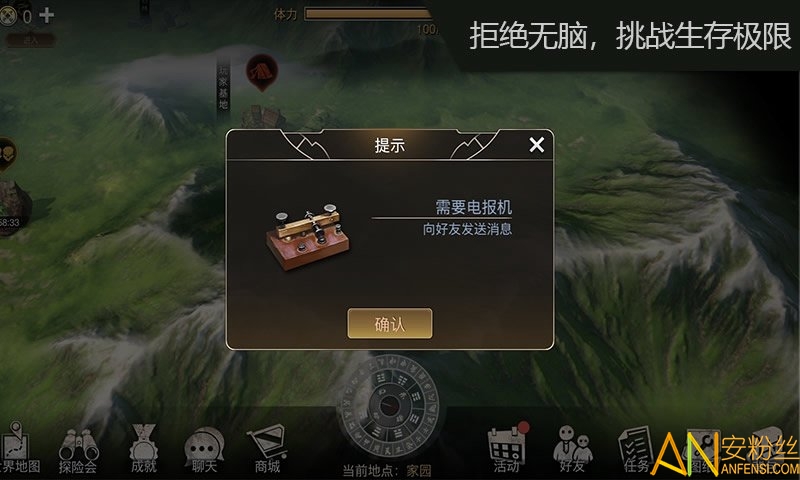Click the 体力 stamina bar
This screenshot has height=480, width=800.
coord(368,14)
